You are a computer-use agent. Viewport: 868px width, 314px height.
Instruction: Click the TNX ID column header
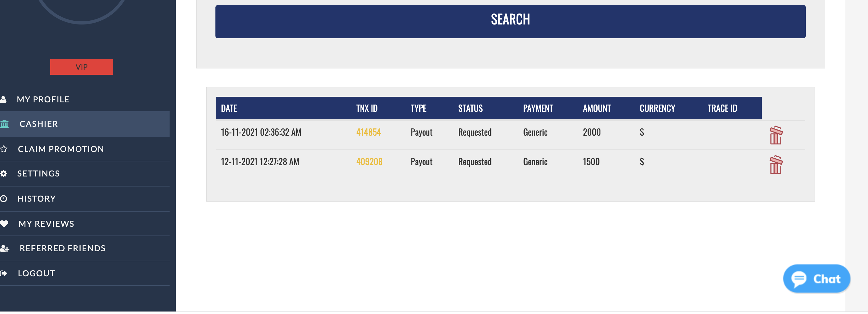[366, 108]
